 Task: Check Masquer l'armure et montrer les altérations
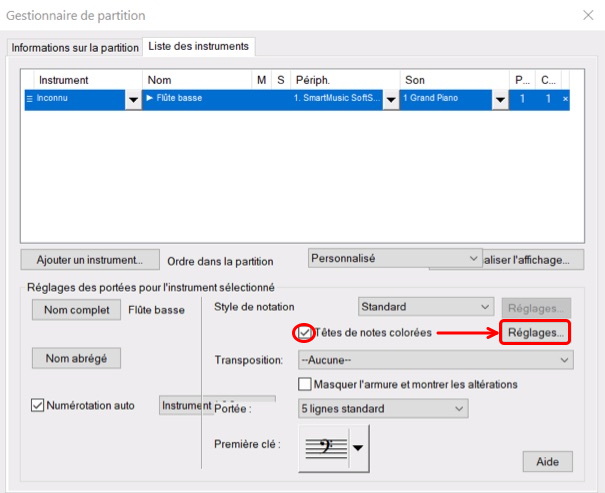click(x=306, y=384)
